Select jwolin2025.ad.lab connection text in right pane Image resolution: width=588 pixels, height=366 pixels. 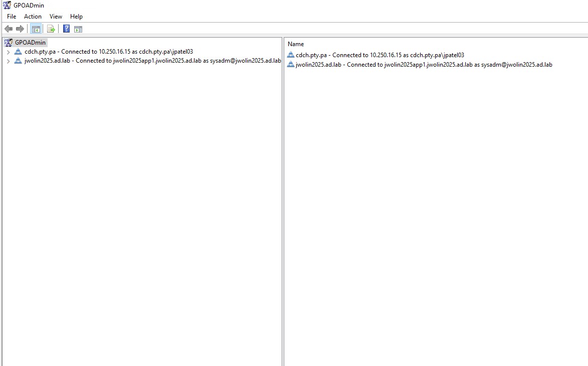[424, 65]
